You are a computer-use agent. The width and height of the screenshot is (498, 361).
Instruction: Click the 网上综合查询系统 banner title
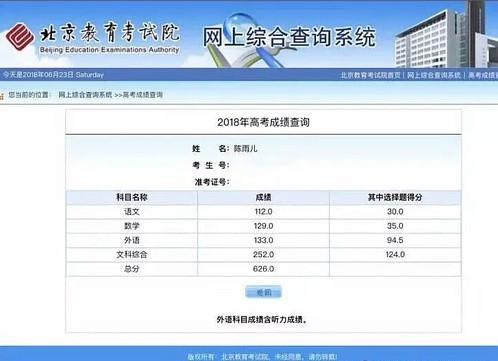pos(289,37)
